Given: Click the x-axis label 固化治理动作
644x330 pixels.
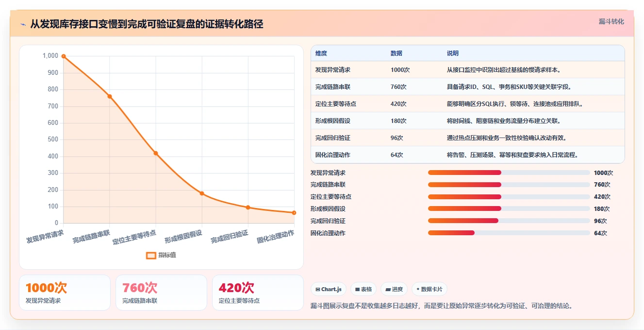Looking at the screenshot, I should [275, 236].
